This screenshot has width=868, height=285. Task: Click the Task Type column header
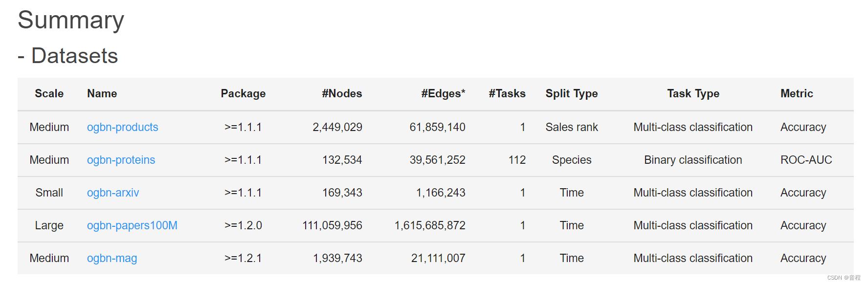pos(693,94)
